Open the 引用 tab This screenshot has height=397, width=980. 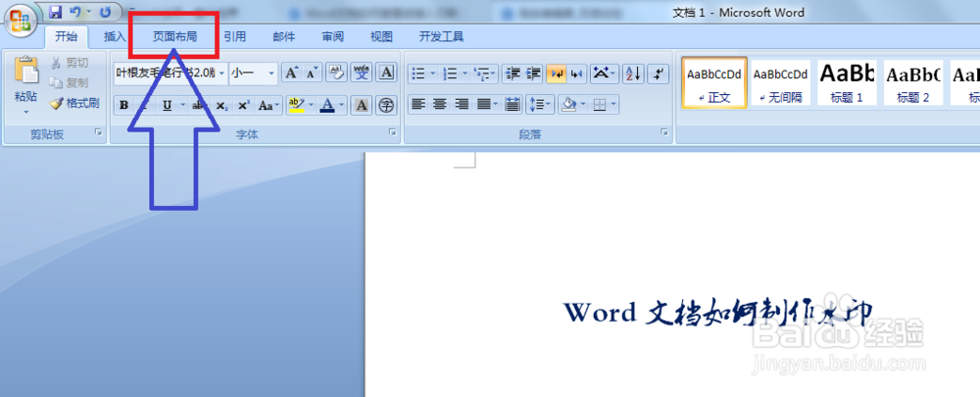pyautogui.click(x=235, y=37)
